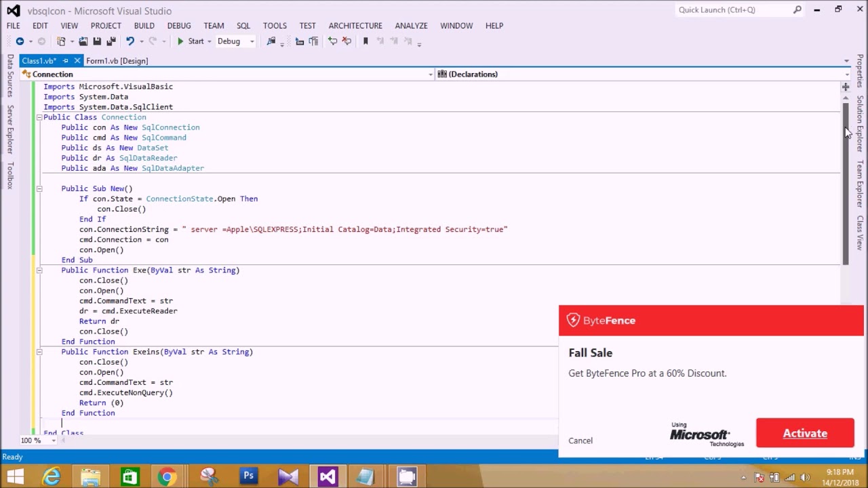
Task: Select the Class1.vb tab
Action: [39, 61]
